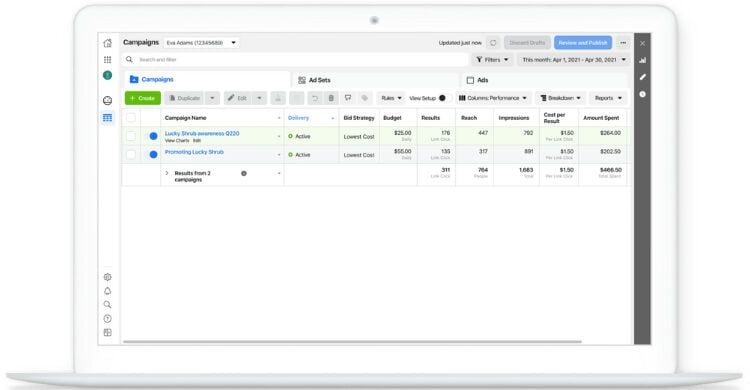Click View Charts under Lucky Shrub awareness

tap(177, 141)
